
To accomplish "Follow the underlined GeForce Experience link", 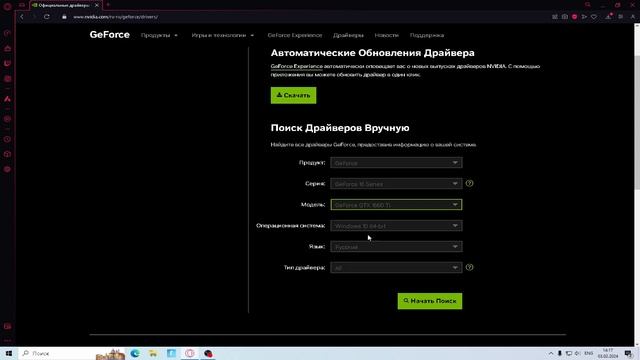I will [x=296, y=66].
